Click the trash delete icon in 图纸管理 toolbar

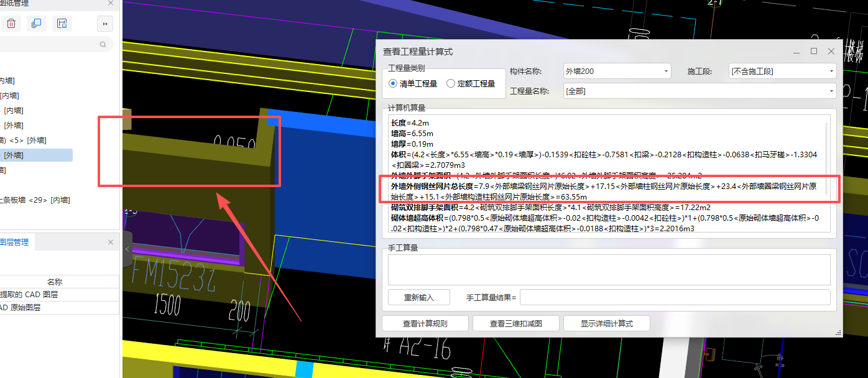point(11,23)
